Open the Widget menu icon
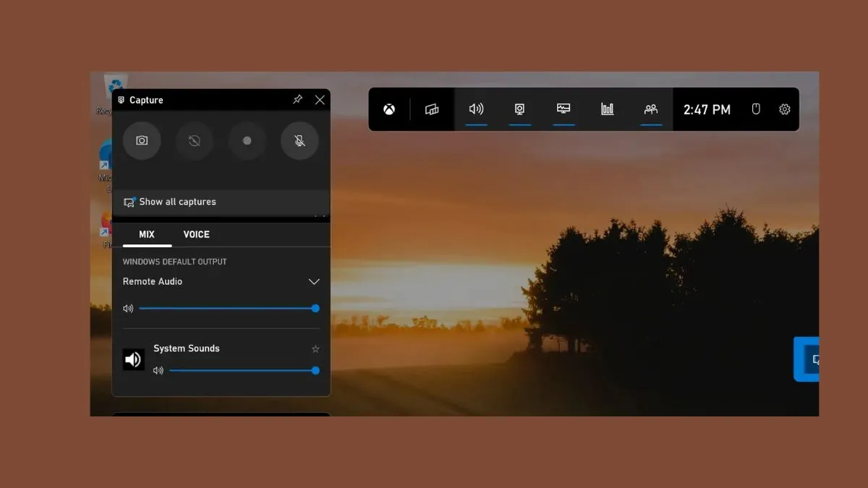This screenshot has height=488, width=868. pyautogui.click(x=432, y=109)
